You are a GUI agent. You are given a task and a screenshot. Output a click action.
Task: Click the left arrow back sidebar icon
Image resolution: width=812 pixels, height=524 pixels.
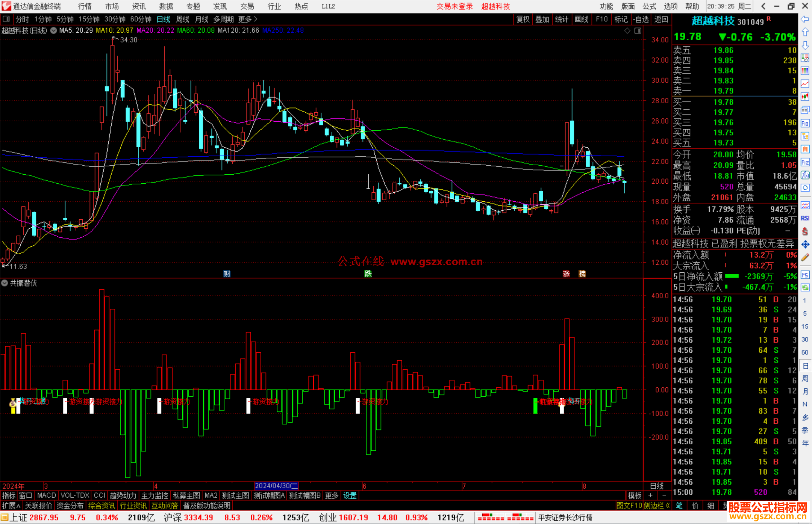[x=805, y=19]
